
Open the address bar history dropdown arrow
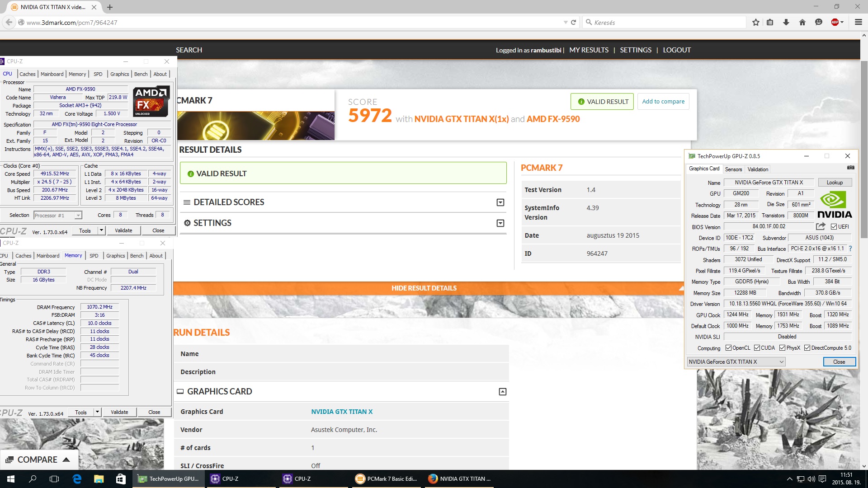pos(565,22)
